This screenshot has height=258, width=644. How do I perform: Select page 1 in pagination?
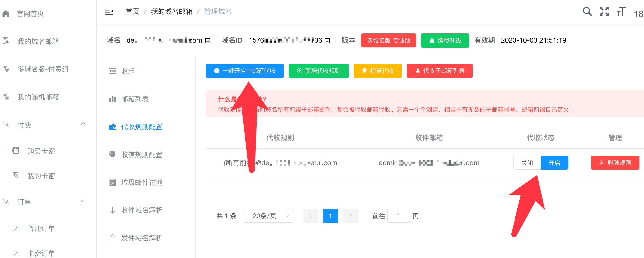pyautogui.click(x=330, y=216)
